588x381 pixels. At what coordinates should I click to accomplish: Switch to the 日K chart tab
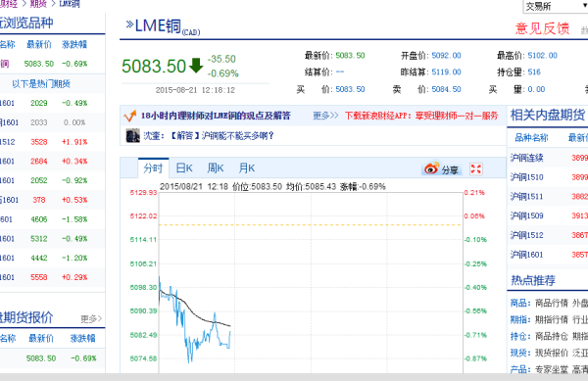[x=184, y=168]
